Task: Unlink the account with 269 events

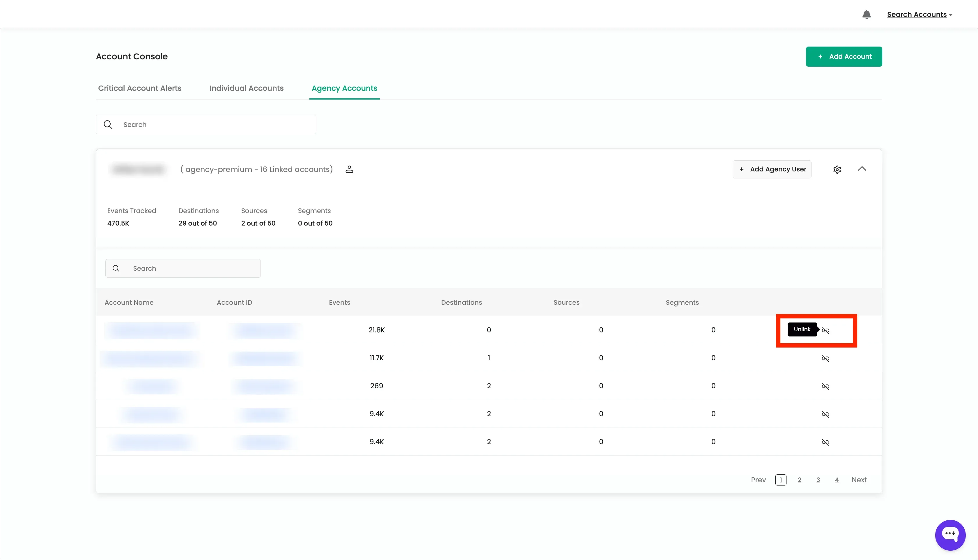Action: 825,386
